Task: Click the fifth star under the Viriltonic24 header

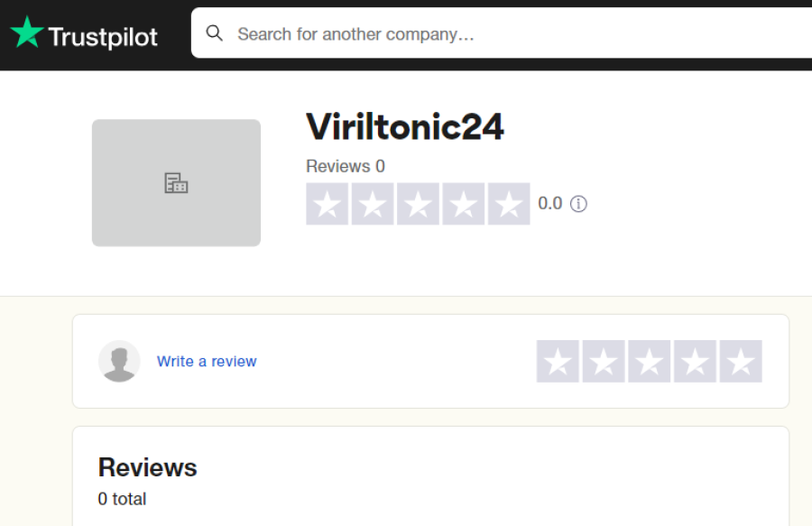Action: (x=509, y=204)
